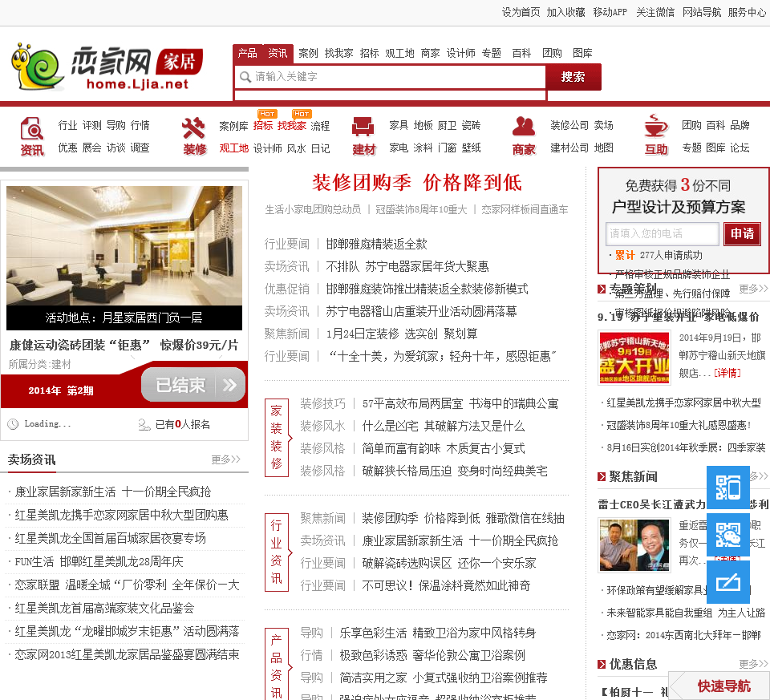770x700 pixels.
Task: Focus the phone number input field
Action: pos(663,233)
